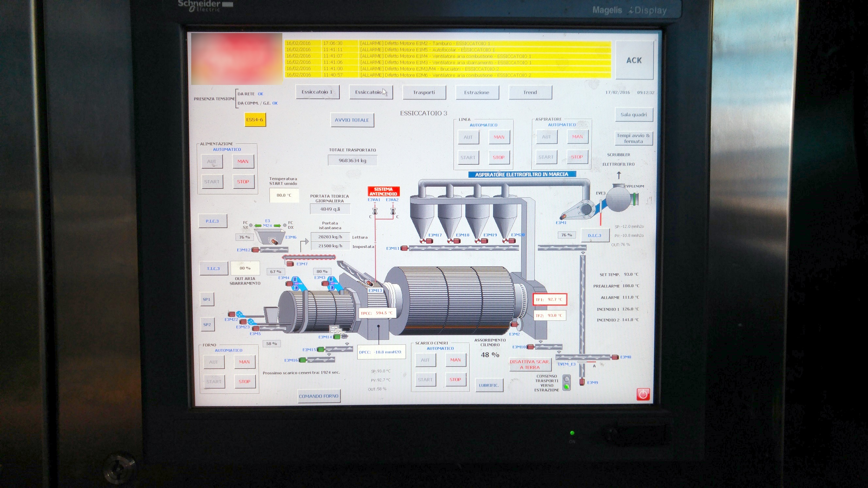Edit the OUT ARIA SBARRAMENTO 80 % field

pyautogui.click(x=245, y=268)
